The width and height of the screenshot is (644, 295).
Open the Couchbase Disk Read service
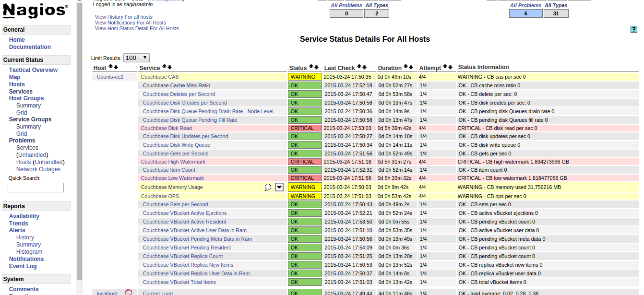[167, 128]
